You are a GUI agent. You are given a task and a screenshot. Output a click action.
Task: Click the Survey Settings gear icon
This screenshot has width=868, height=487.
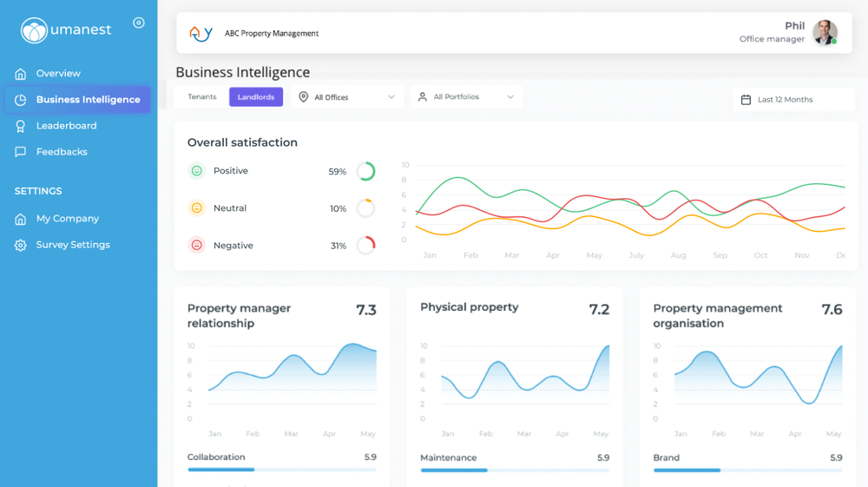point(21,245)
